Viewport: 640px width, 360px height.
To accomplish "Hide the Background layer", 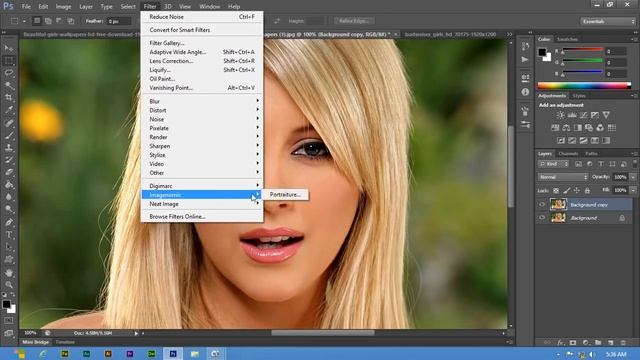I will [x=542, y=218].
